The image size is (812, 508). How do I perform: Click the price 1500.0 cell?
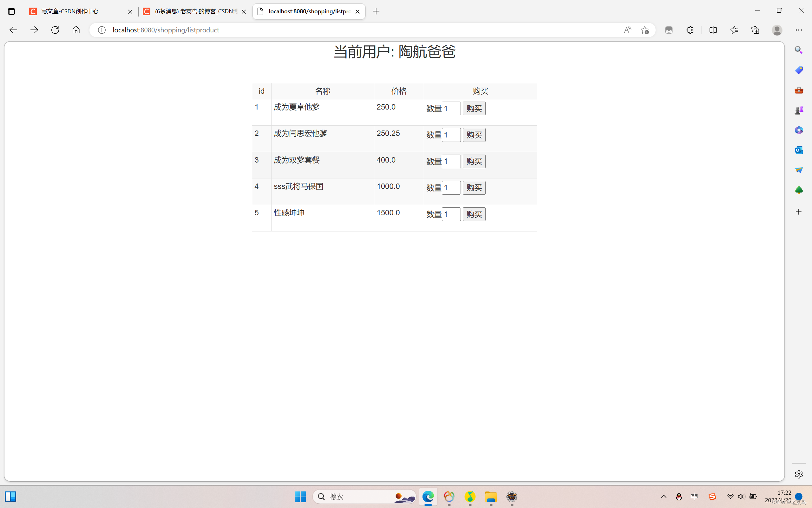399,218
